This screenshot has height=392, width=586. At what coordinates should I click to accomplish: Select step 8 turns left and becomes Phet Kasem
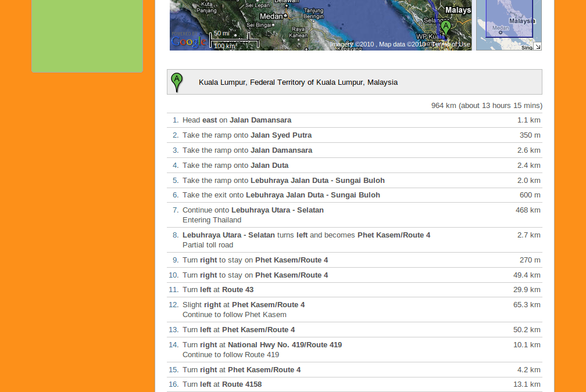pos(354,240)
